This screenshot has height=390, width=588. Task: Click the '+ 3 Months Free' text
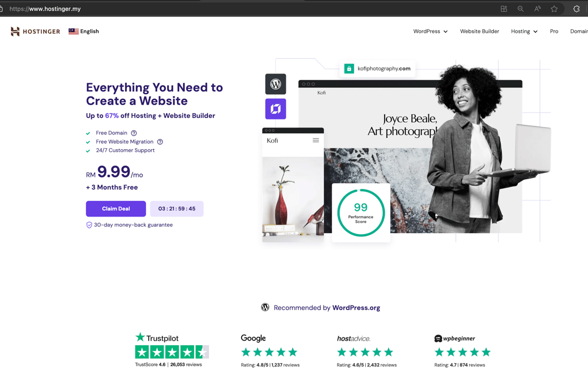tap(112, 187)
